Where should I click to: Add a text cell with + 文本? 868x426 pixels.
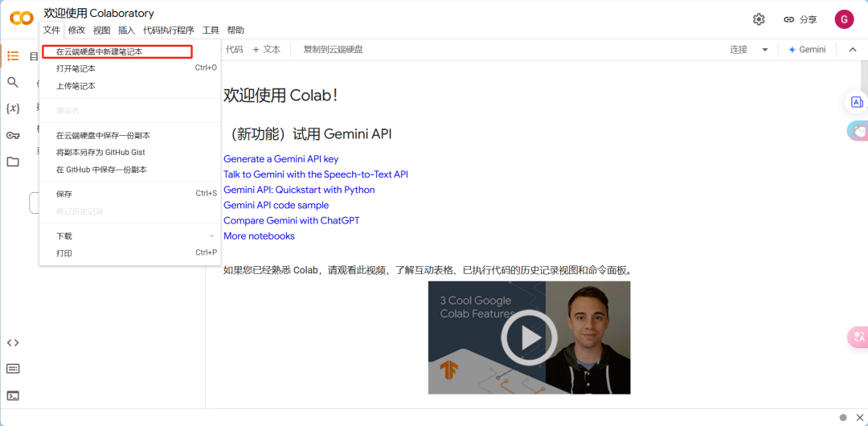[x=266, y=49]
